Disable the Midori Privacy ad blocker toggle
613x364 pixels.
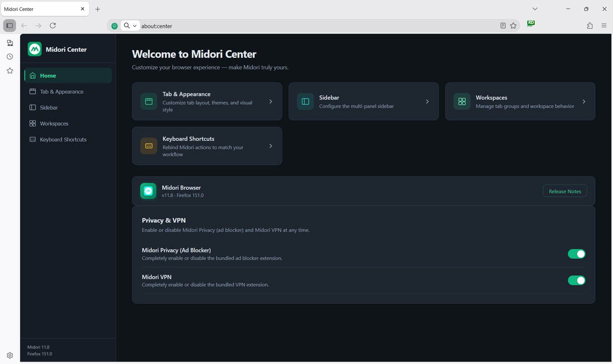(577, 254)
